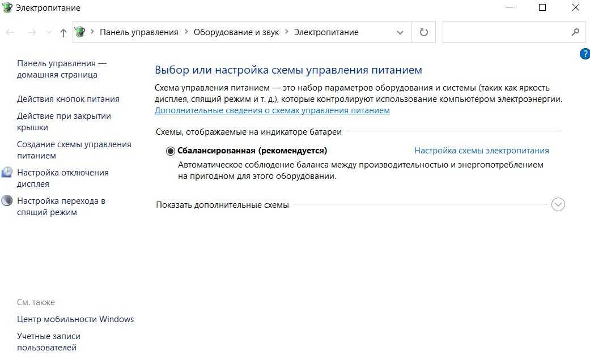
Task: Go up one level with Up arrow
Action: point(63,33)
